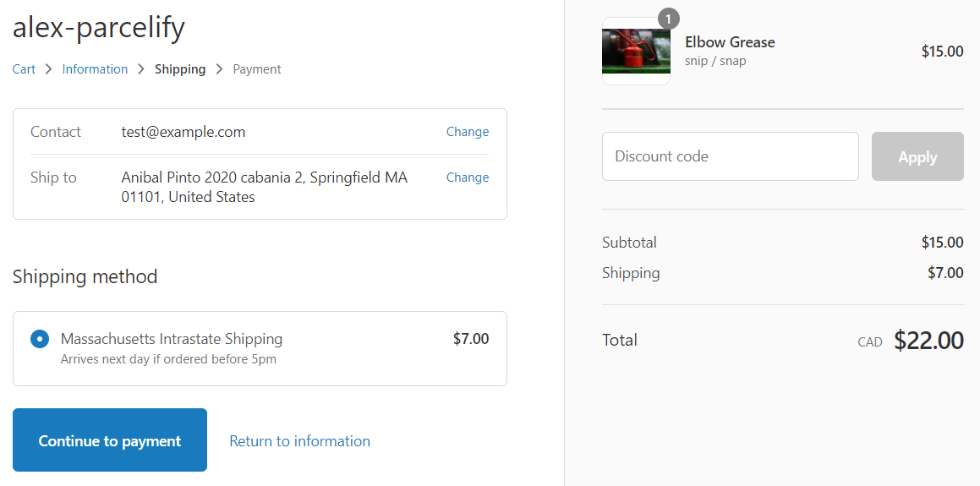980x486 pixels.
Task: Select the Massachusetts Intrastate Shipping radio button
Action: [x=39, y=339]
